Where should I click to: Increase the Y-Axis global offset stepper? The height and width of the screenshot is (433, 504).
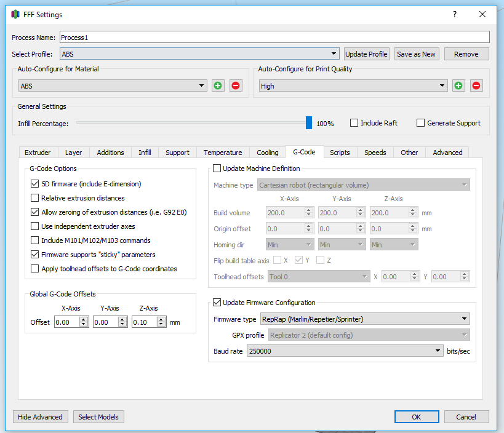pos(122,320)
